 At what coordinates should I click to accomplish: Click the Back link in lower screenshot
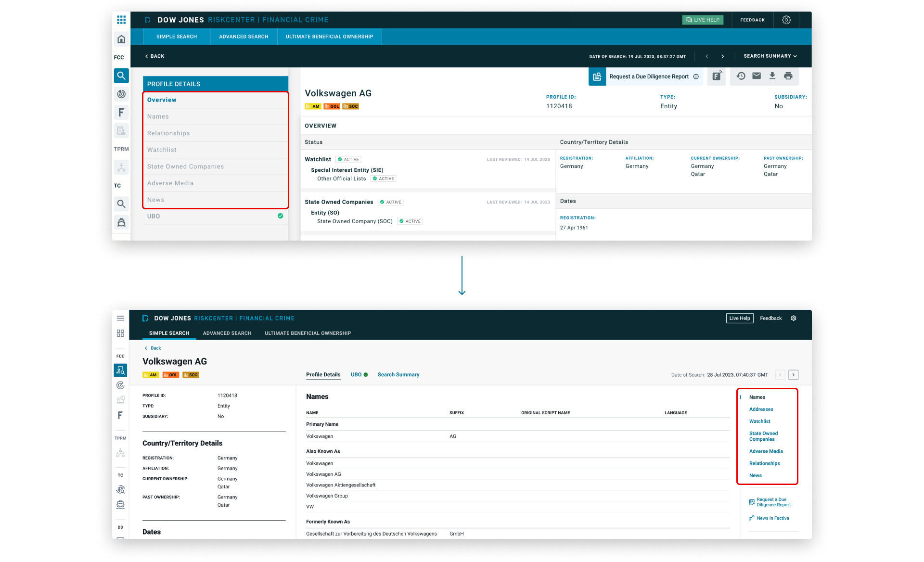coord(153,348)
